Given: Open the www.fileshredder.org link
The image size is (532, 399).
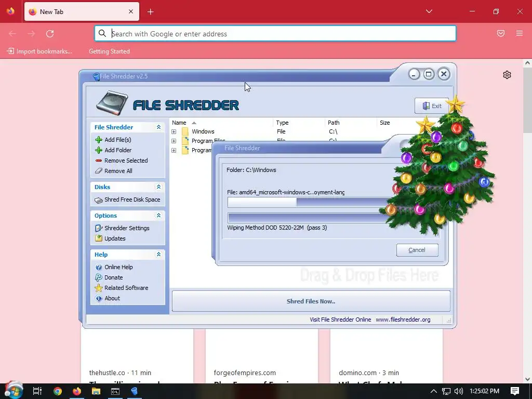Looking at the screenshot, I should tap(403, 320).
